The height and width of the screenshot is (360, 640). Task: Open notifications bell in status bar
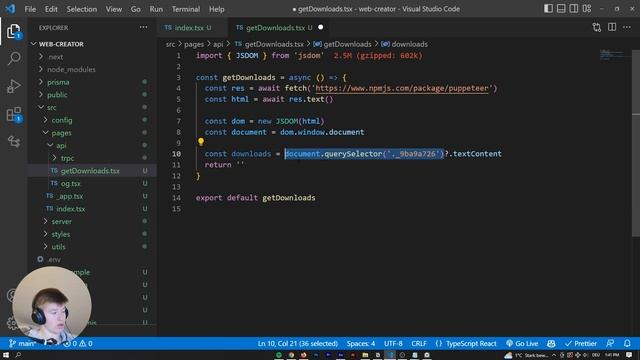pyautogui.click(x=627, y=343)
